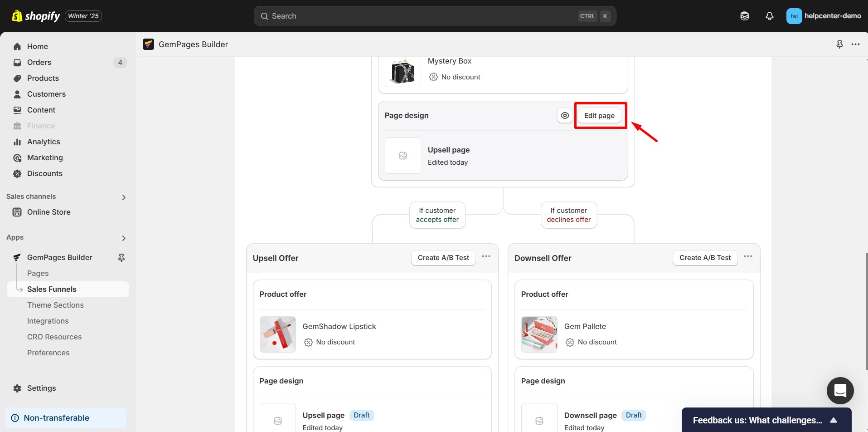
Task: Unpin GemPages Builder from the sidebar
Action: click(x=121, y=257)
